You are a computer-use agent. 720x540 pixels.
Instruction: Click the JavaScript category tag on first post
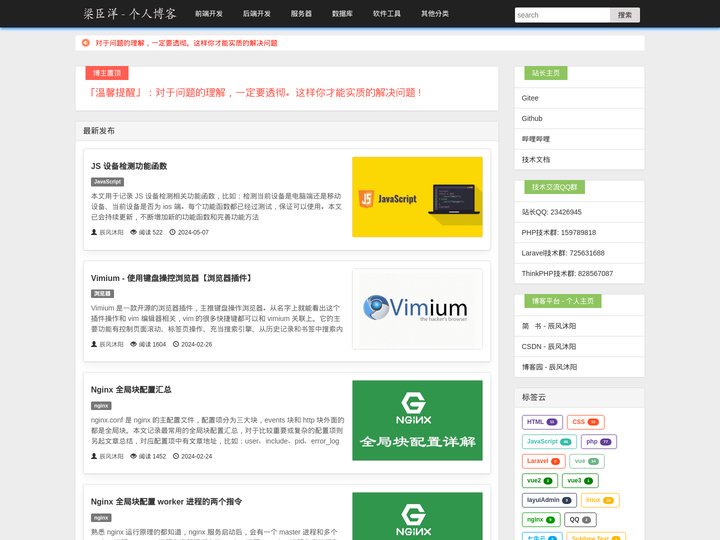pos(107,182)
